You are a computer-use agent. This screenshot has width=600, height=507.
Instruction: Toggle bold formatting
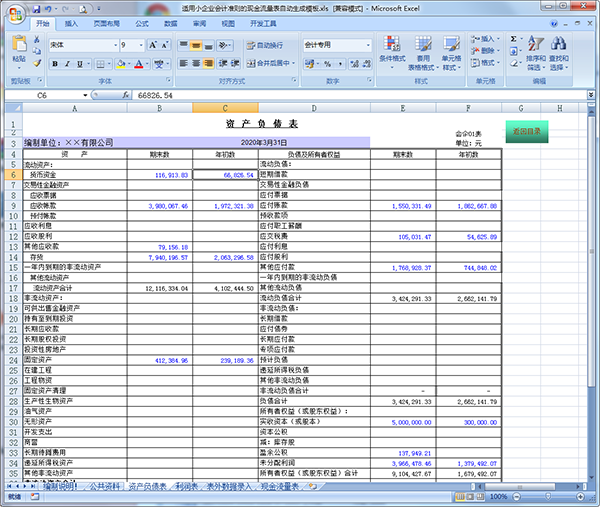coord(55,64)
